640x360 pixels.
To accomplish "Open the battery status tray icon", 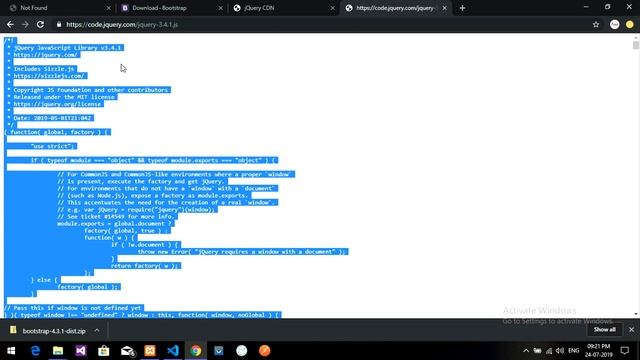I will [538, 351].
